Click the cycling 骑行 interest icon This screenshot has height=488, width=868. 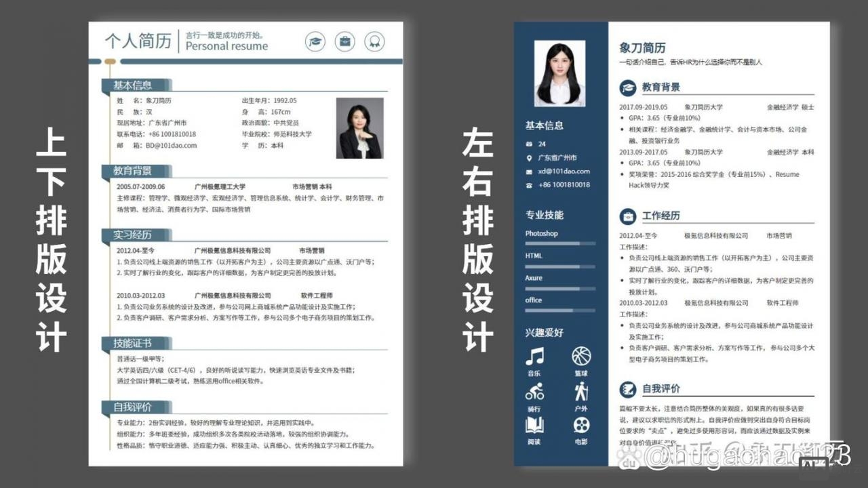click(x=536, y=392)
